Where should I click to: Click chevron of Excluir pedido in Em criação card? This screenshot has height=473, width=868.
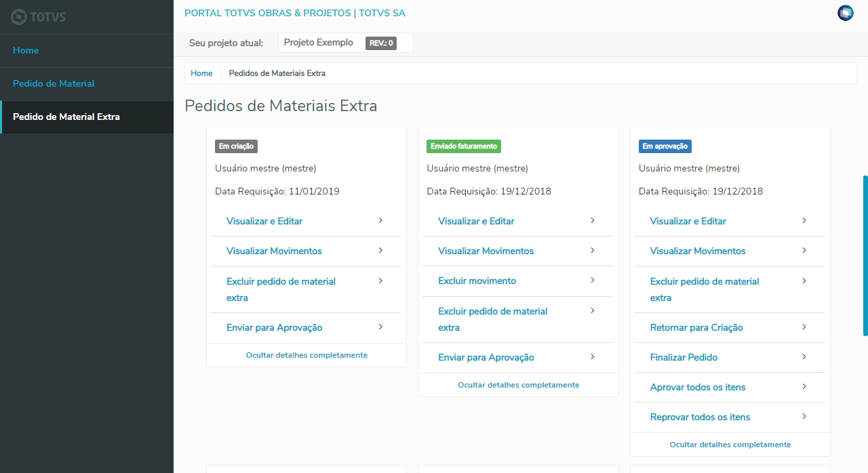(x=380, y=281)
